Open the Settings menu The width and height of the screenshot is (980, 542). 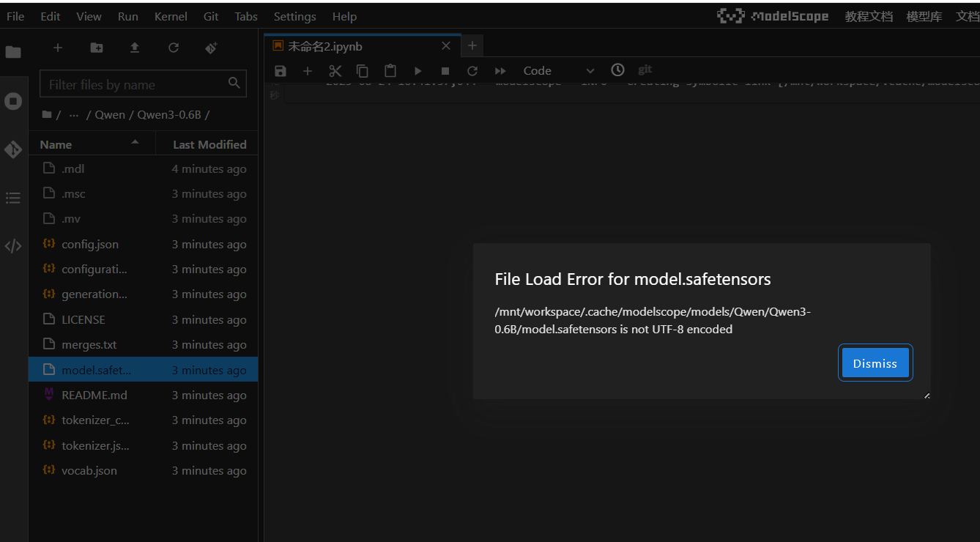295,16
